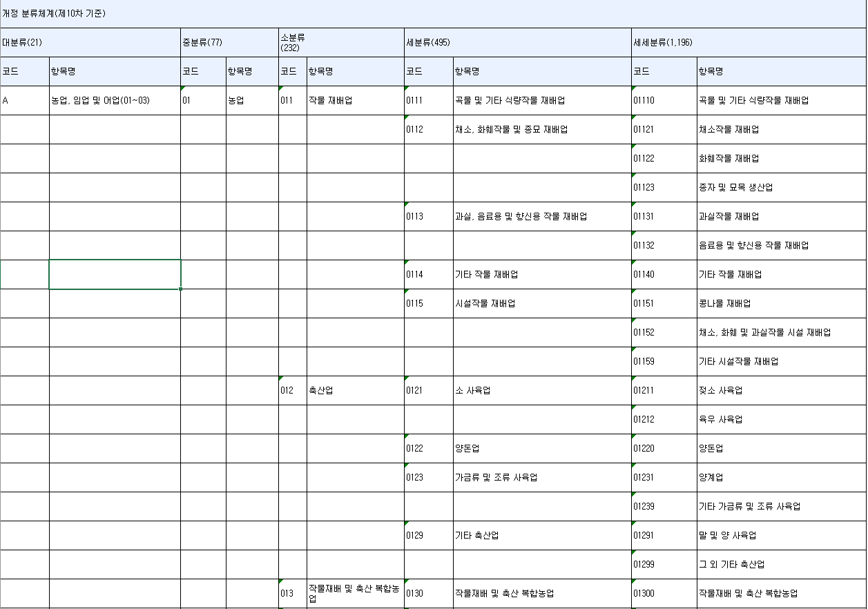Click the code cell '01231'
The image size is (868, 609).
pos(664,477)
